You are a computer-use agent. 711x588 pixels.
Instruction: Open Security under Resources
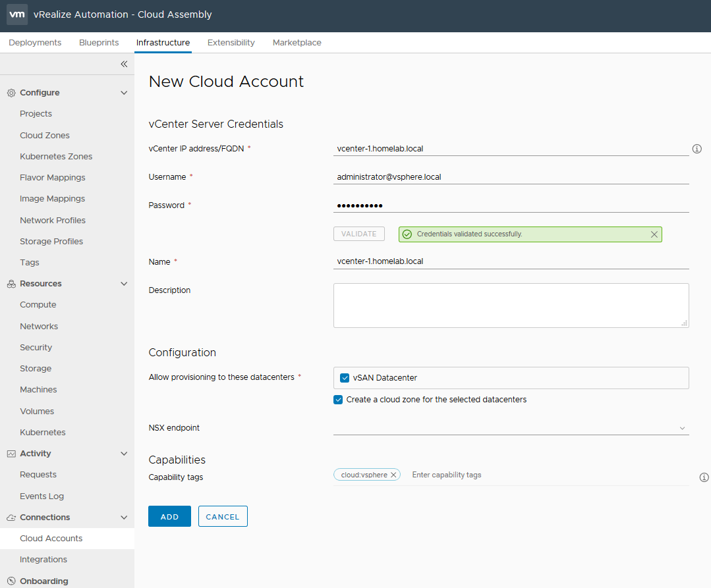click(36, 348)
